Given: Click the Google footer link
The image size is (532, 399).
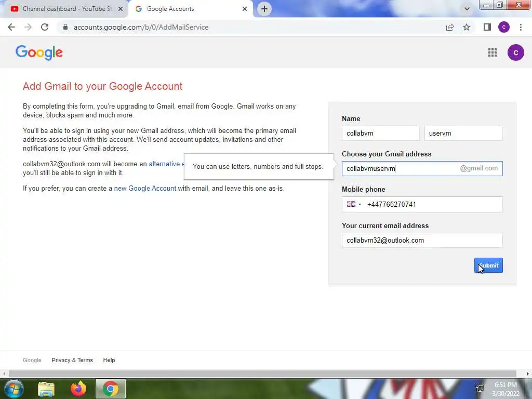Looking at the screenshot, I should tap(32, 360).
